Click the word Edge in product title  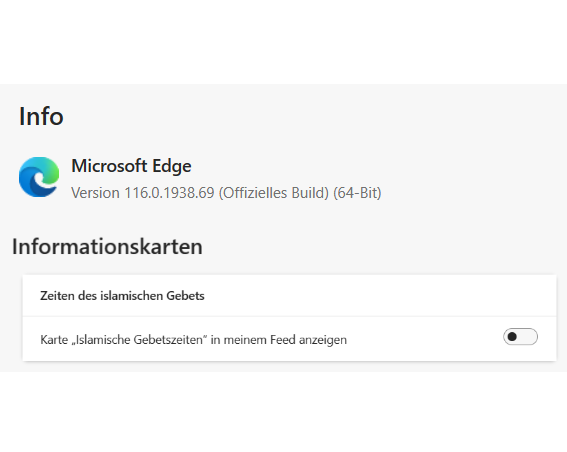click(172, 167)
